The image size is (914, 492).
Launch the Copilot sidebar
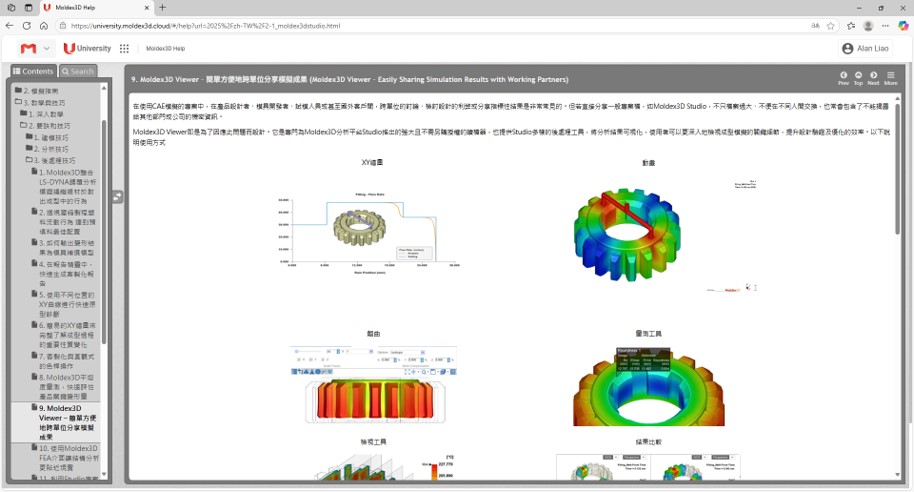point(903,26)
